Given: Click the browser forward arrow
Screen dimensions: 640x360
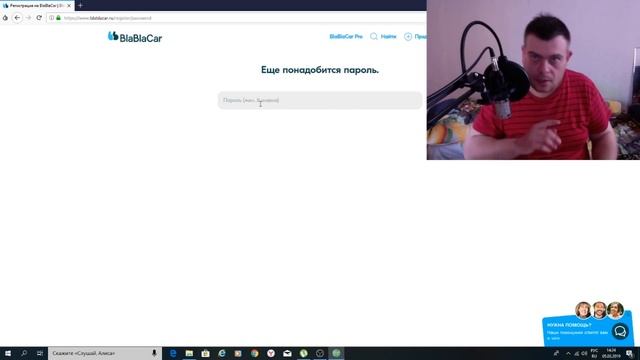Looking at the screenshot, I should point(28,18).
